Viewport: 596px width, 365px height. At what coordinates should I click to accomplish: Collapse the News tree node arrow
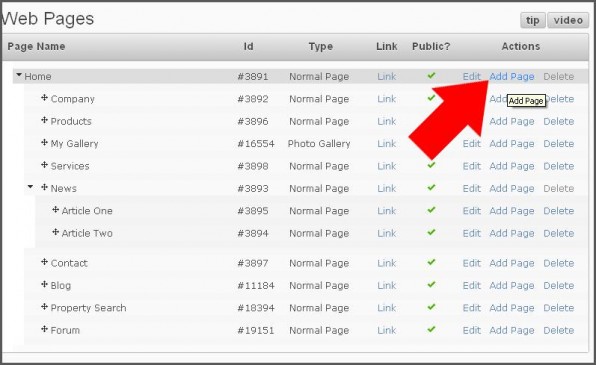pyautogui.click(x=30, y=187)
